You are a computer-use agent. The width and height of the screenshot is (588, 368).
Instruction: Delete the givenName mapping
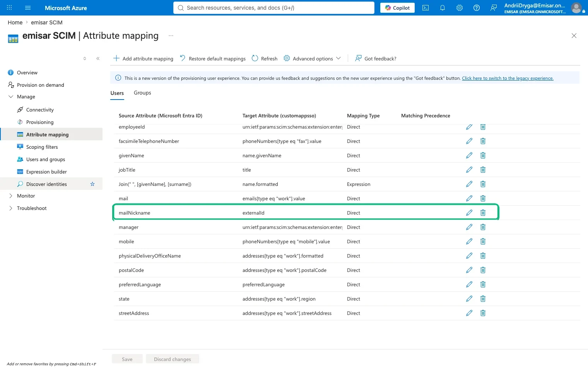pyautogui.click(x=483, y=155)
